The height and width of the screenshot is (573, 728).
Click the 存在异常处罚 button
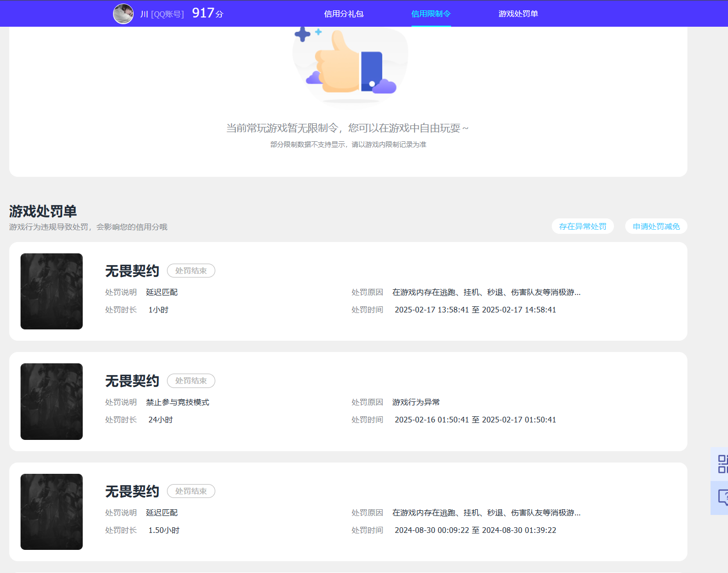583,227
